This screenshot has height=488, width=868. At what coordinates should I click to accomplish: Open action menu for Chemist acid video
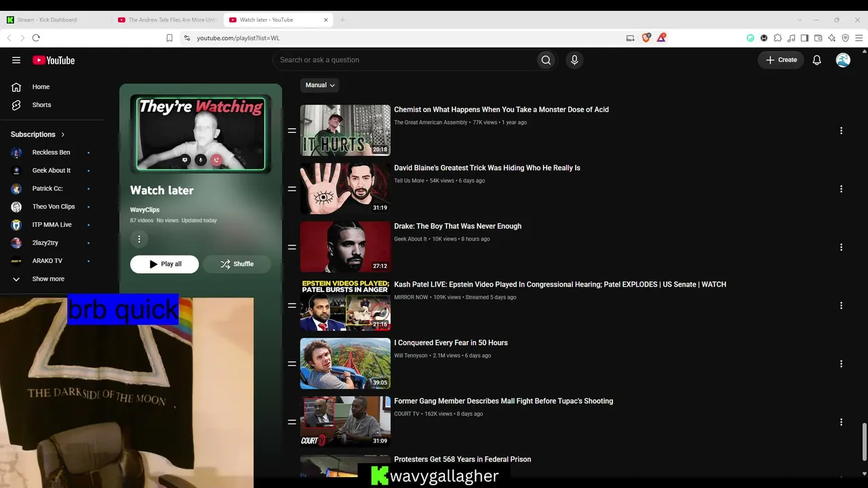pos(841,131)
